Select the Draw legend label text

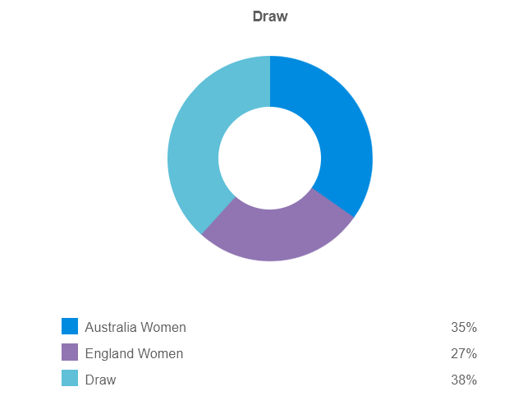click(x=100, y=380)
